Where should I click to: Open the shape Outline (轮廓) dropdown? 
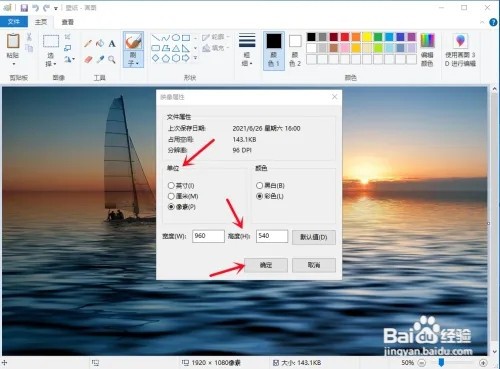click(216, 37)
